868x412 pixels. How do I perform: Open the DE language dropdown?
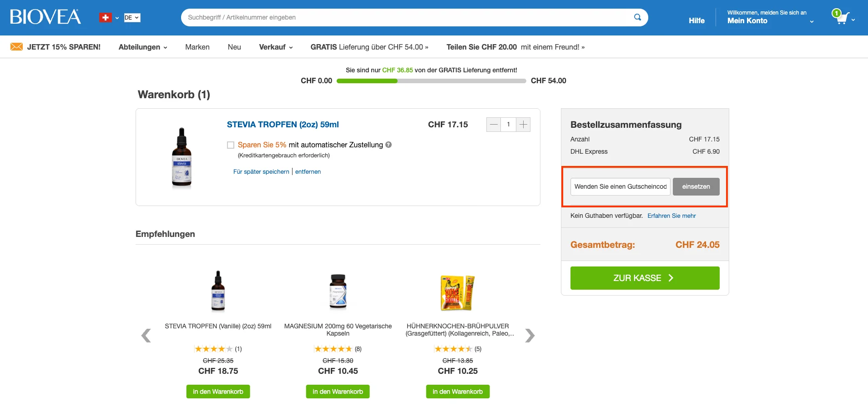(132, 18)
